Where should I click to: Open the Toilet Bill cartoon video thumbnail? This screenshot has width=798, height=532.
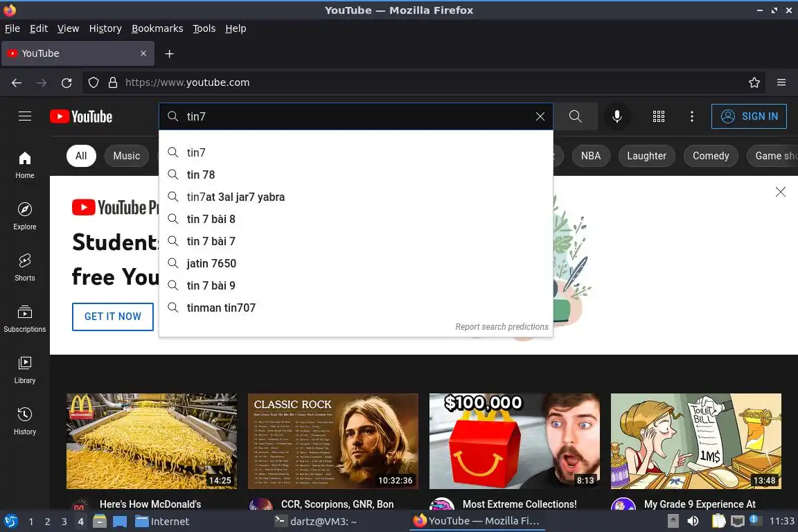[x=695, y=441]
